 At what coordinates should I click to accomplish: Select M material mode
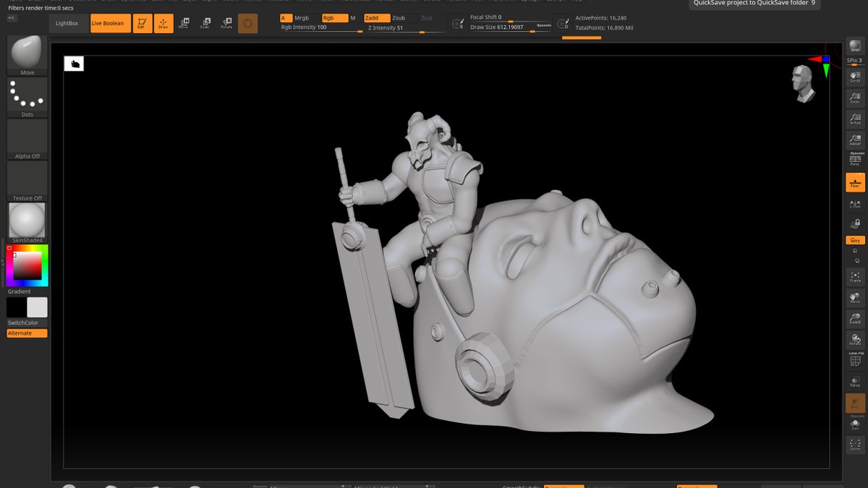353,17
